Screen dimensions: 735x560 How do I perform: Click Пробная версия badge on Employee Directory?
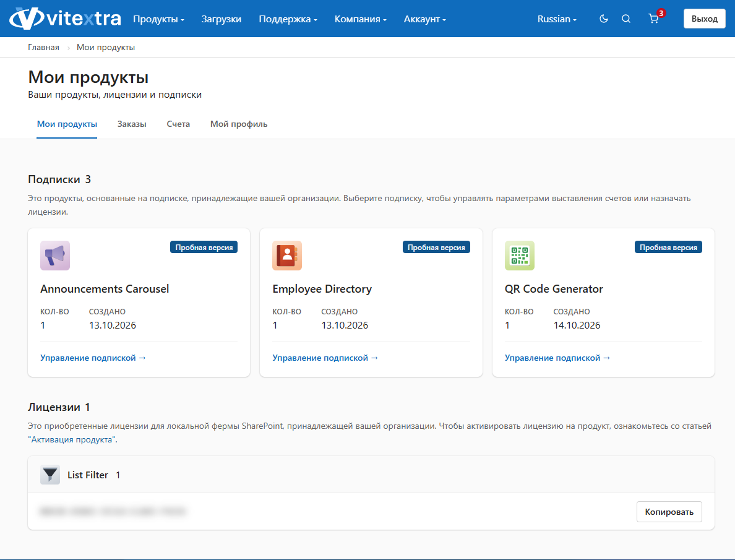436,247
